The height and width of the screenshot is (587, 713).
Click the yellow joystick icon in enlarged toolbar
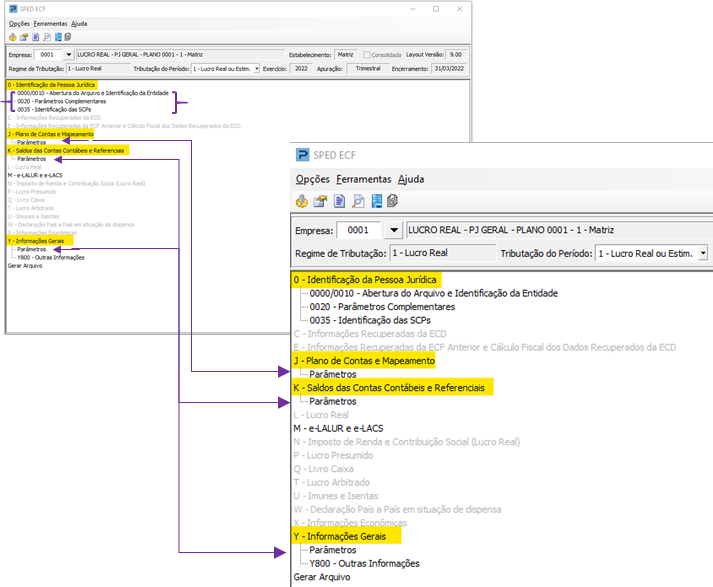[x=301, y=201]
